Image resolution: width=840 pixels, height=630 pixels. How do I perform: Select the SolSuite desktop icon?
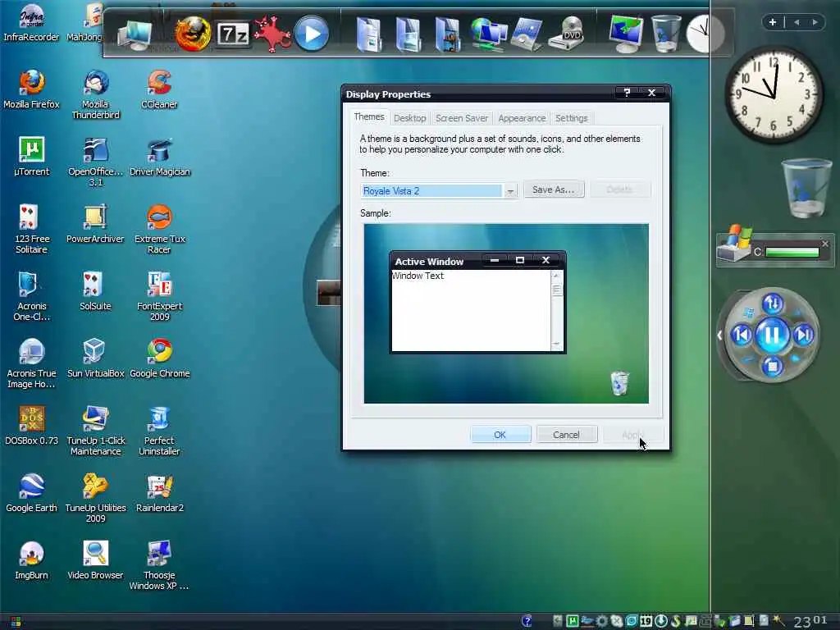[95, 291]
